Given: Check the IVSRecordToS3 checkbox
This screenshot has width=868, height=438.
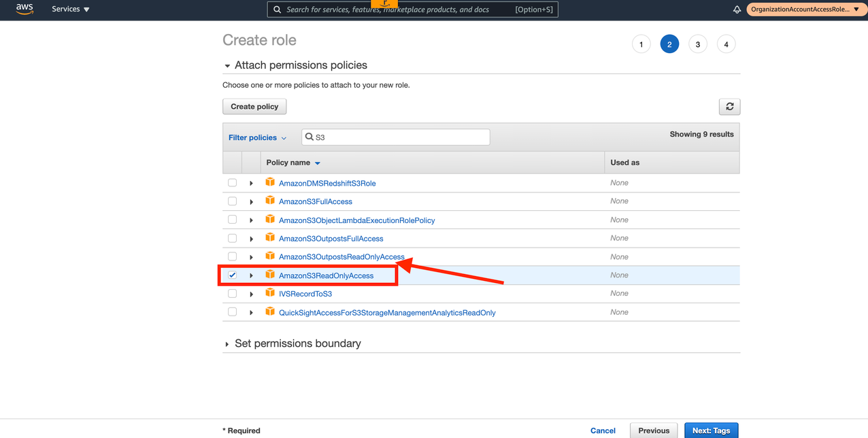Looking at the screenshot, I should 232,294.
